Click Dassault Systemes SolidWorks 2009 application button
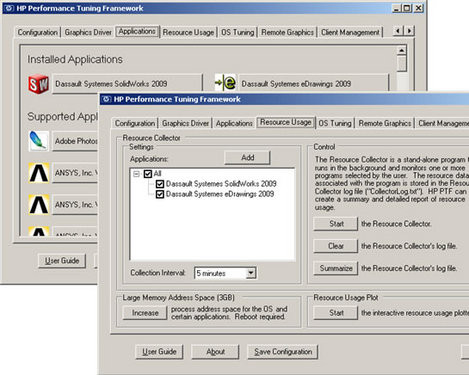Viewport: 469px width, 375px height. tap(127, 84)
